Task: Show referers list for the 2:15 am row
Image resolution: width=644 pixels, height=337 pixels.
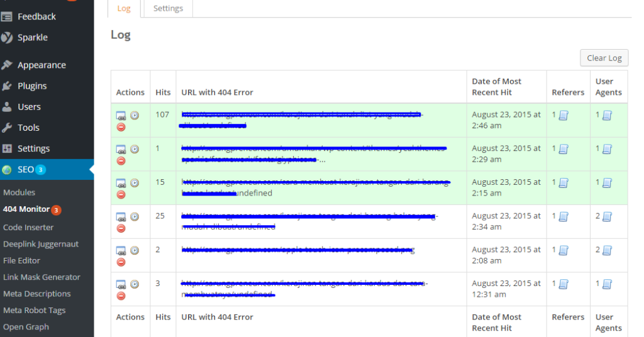Action: 563,183
